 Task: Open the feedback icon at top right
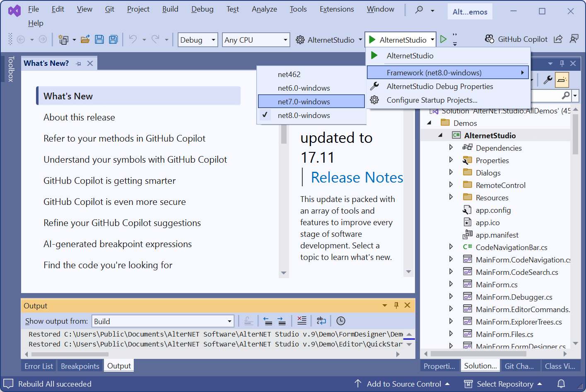tap(574, 39)
